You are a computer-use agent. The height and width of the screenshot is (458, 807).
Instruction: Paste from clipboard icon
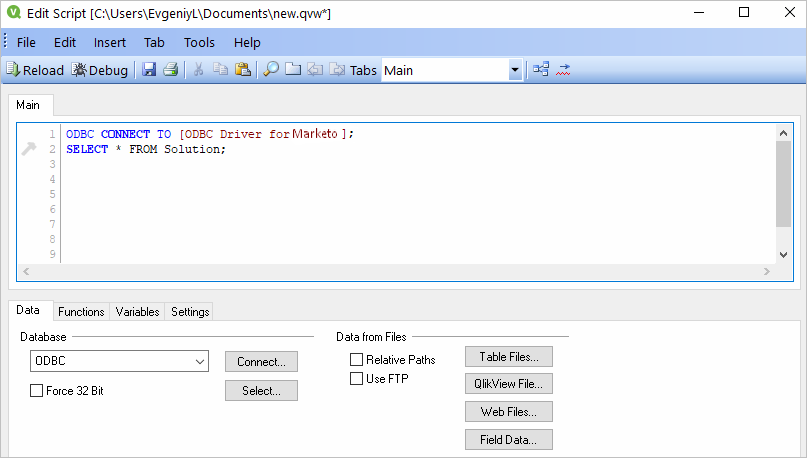tap(242, 69)
